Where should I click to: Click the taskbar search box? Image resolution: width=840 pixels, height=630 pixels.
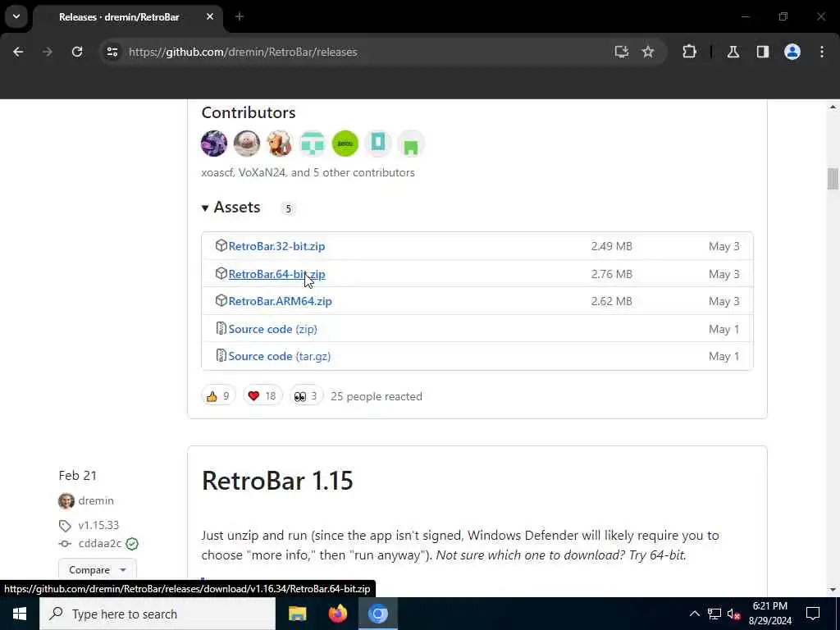[157, 614]
